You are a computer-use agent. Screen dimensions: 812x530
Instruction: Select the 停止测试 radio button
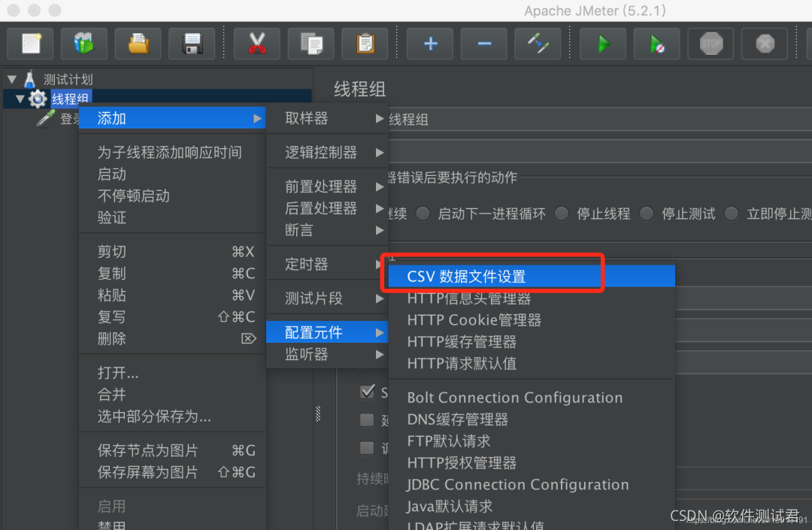pyautogui.click(x=647, y=214)
